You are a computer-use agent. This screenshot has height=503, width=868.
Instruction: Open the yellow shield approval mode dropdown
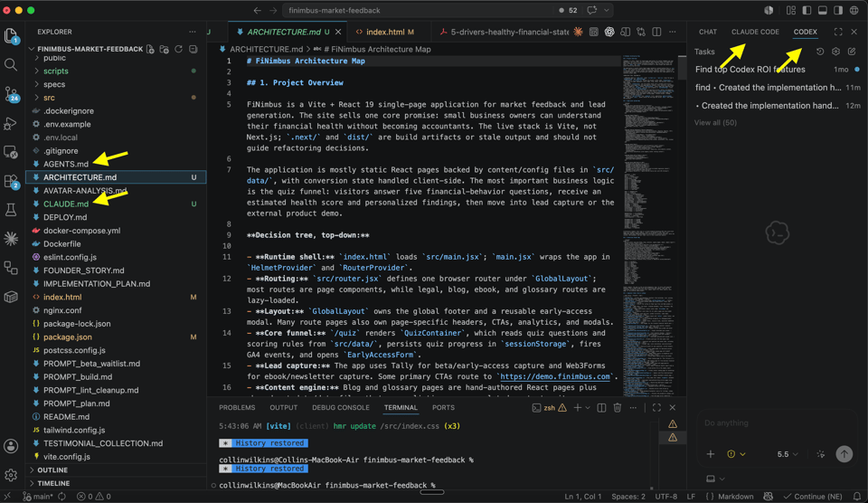pyautogui.click(x=736, y=454)
